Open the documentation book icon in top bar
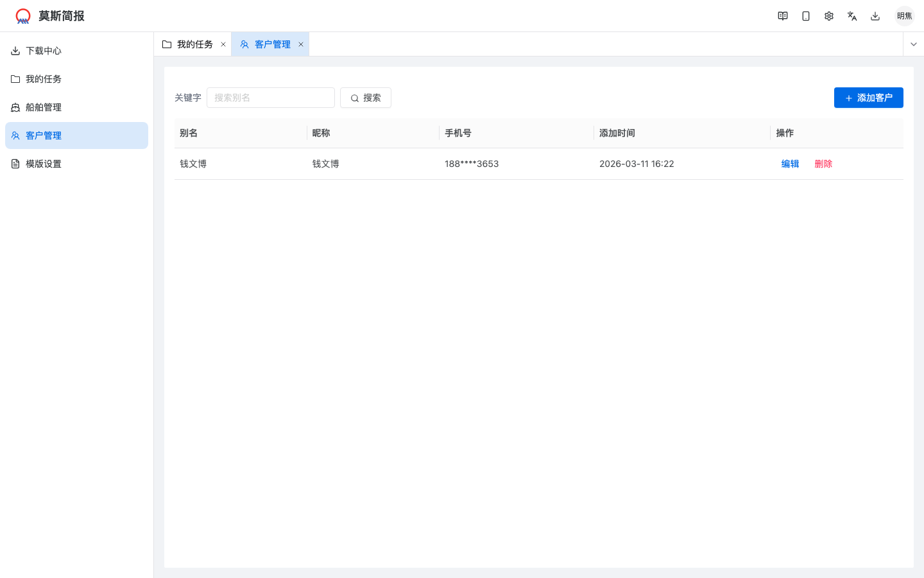924x578 pixels. (x=782, y=15)
